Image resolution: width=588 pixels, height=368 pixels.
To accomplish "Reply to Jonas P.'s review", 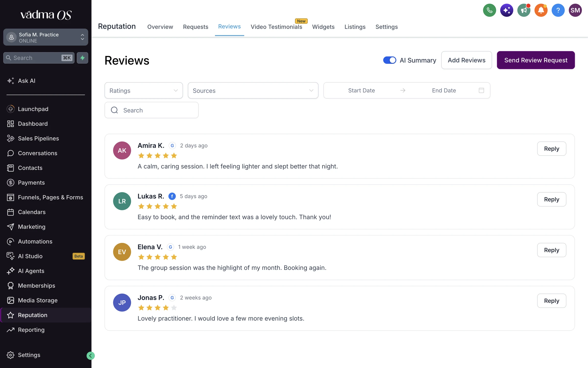I will tap(551, 301).
